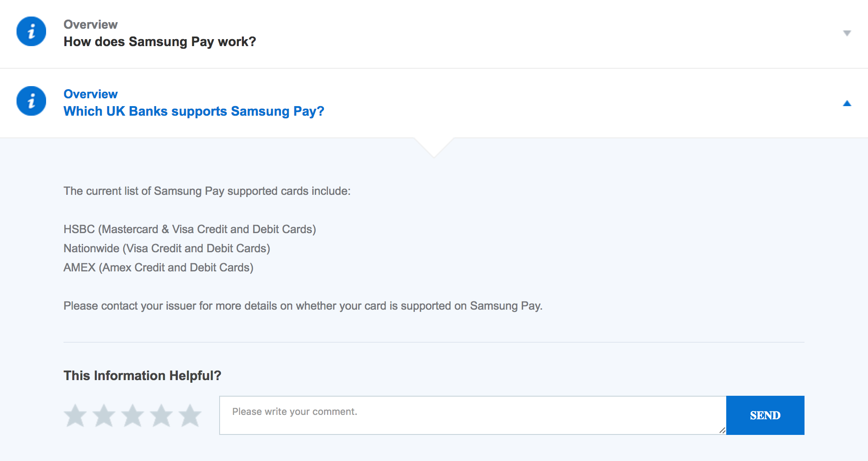Click "Which UK Banks supports Samsung Pay?" heading

pyautogui.click(x=194, y=111)
